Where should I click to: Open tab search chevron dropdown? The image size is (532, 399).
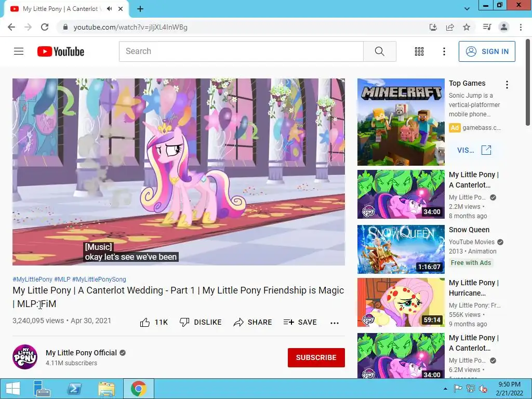click(x=467, y=9)
